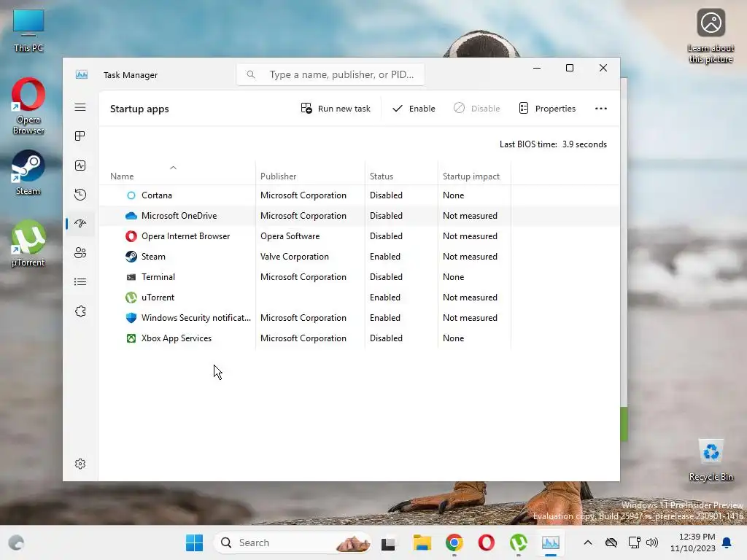The image size is (747, 560).
Task: Click Learn about this picture icon
Action: click(711, 36)
